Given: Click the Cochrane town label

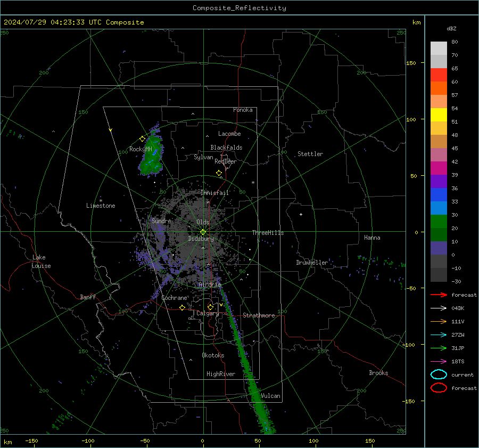Looking at the screenshot, I should (174, 298).
